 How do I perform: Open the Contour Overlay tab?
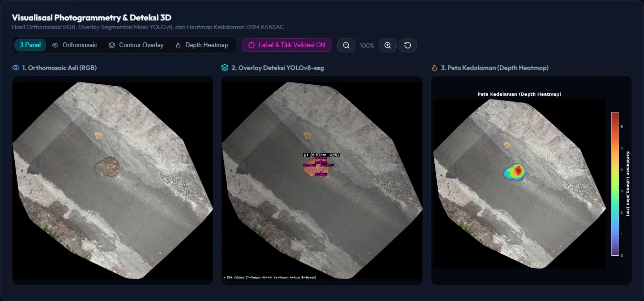pos(136,45)
